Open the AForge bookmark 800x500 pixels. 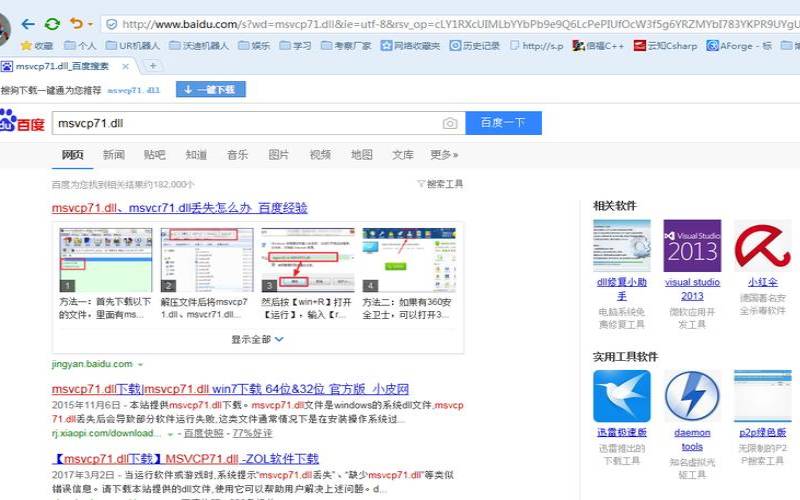point(739,46)
